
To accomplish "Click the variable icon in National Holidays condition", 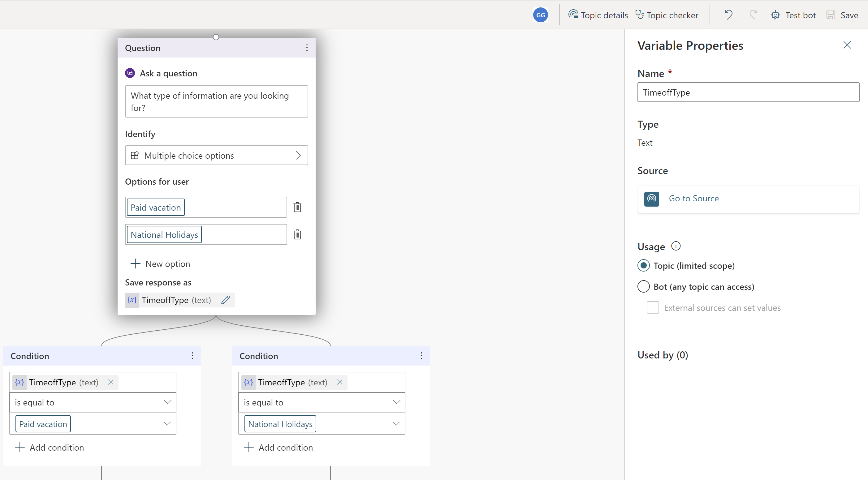I will (248, 382).
